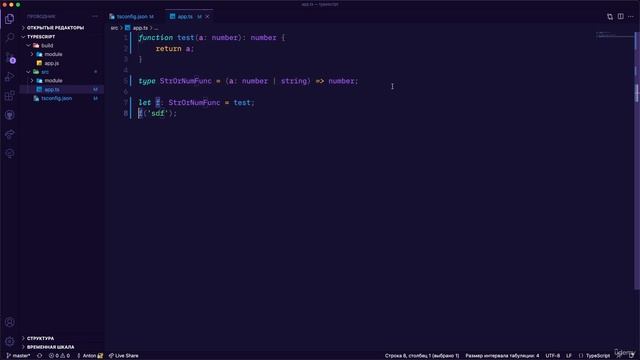640x360 pixels.
Task: Open cursor position Строка 8, столбец 1
Action: 422,356
